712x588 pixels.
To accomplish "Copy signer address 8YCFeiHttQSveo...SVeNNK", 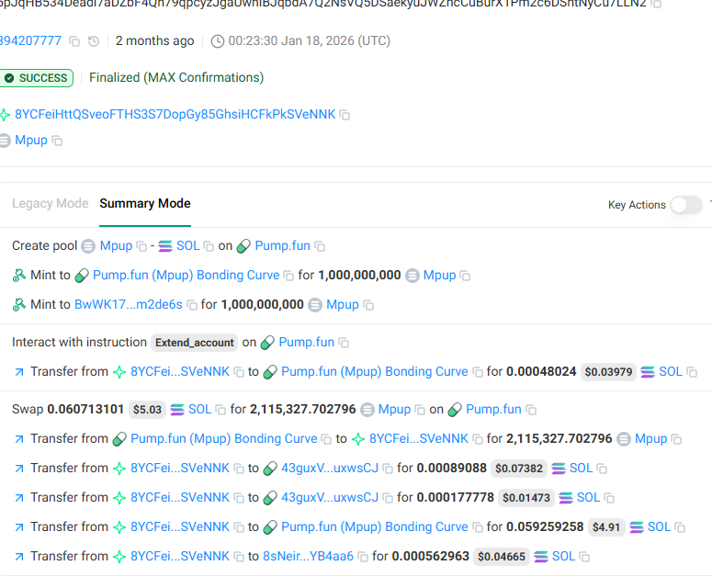I will coord(345,115).
